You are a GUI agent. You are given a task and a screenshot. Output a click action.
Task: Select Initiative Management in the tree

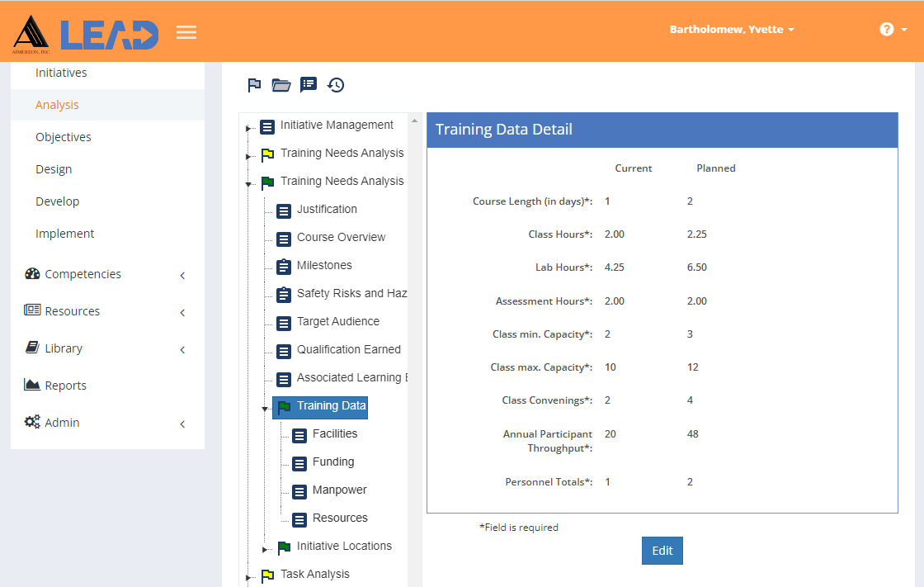pos(337,125)
